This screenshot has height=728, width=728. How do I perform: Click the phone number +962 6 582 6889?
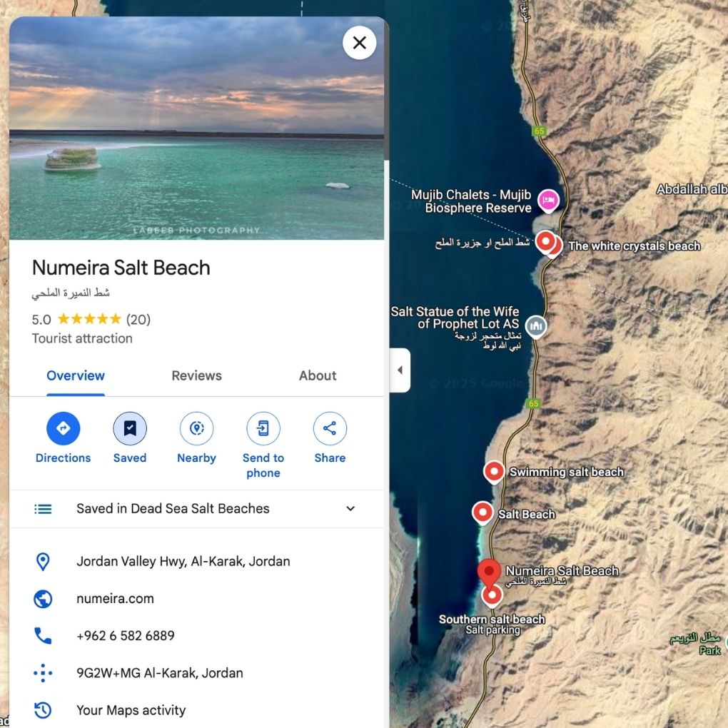click(x=126, y=636)
